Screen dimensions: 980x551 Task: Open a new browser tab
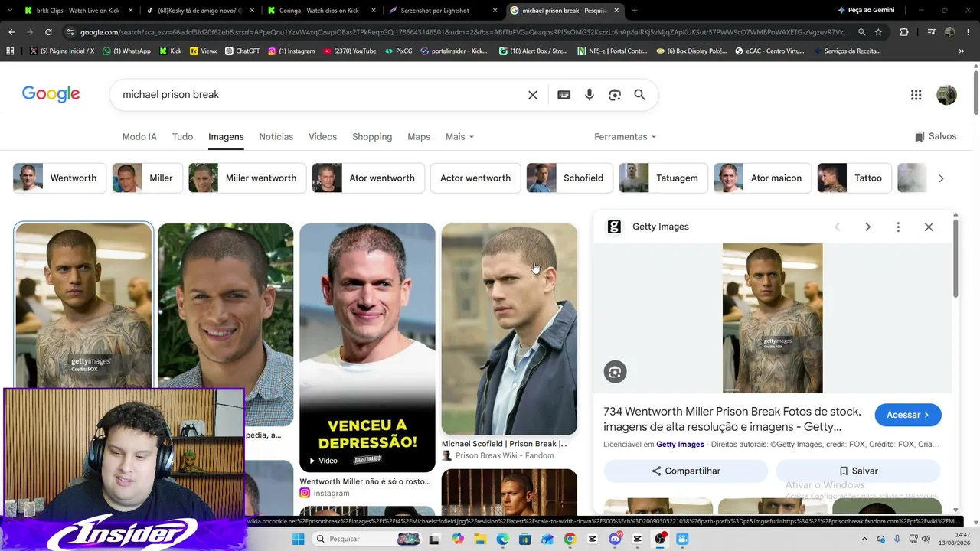click(x=635, y=11)
